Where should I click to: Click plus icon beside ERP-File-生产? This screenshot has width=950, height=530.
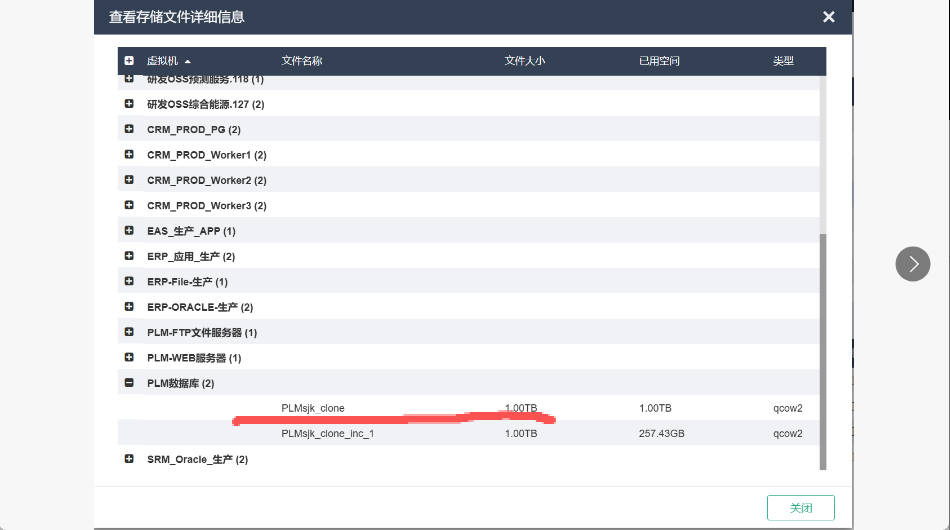129,282
